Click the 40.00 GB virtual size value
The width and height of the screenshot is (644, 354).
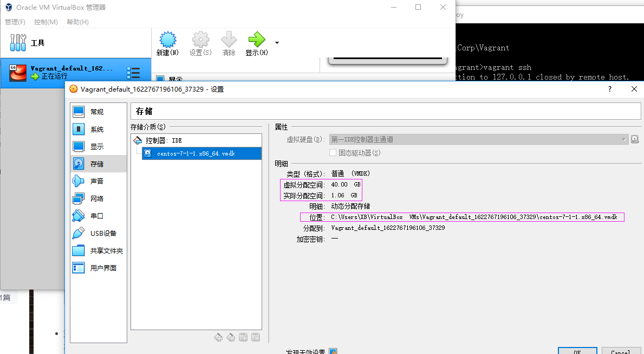(346, 185)
